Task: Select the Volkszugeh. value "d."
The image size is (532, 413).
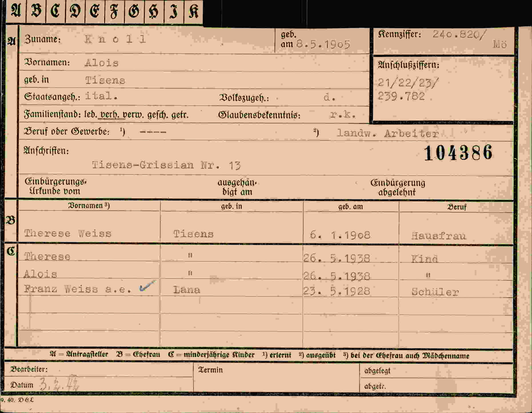Action: 330,98
